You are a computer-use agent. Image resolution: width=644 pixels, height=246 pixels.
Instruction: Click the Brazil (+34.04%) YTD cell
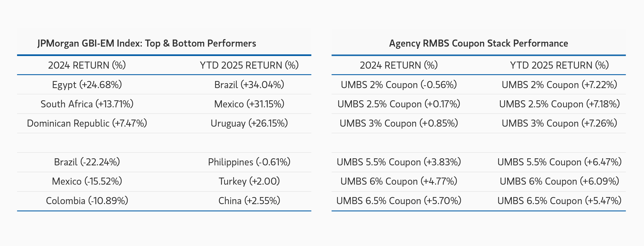(249, 85)
